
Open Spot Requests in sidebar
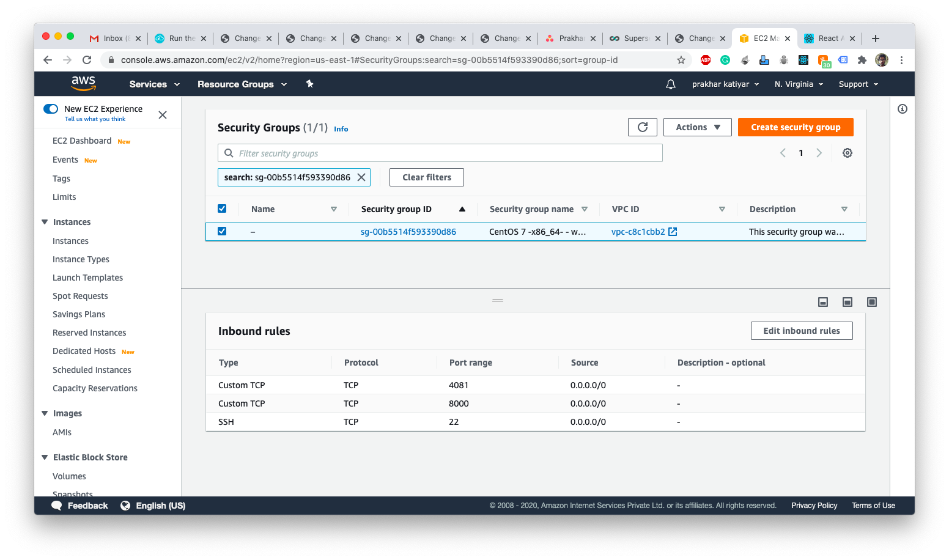[80, 296]
